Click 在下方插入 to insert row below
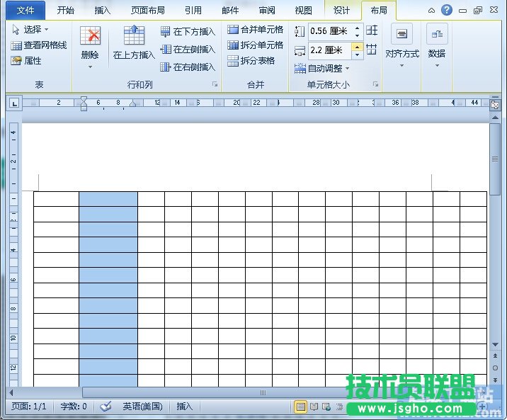This screenshot has height=420, width=507. 188,32
